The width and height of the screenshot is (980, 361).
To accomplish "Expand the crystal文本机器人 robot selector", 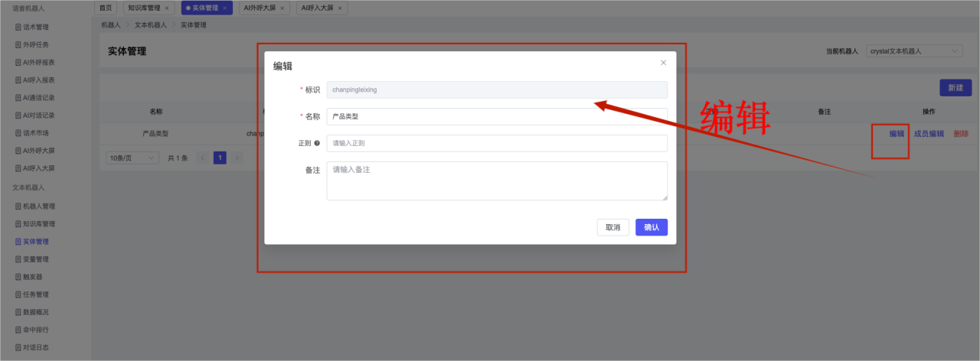I will 914,51.
